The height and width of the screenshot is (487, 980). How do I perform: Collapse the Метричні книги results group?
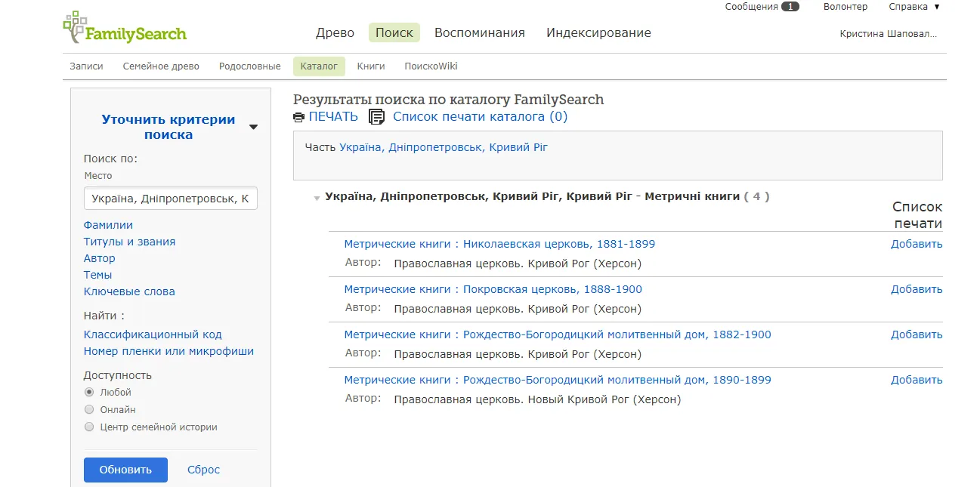pyautogui.click(x=317, y=198)
